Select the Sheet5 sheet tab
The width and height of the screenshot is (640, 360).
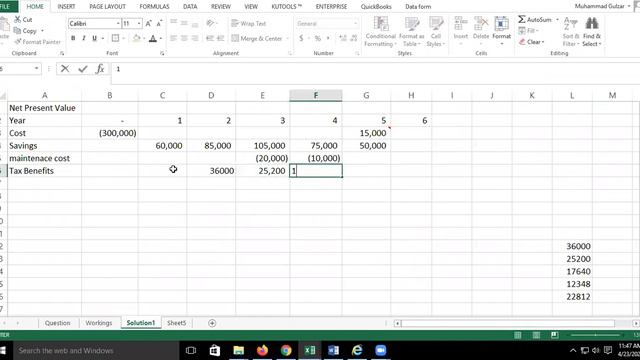tap(176, 323)
